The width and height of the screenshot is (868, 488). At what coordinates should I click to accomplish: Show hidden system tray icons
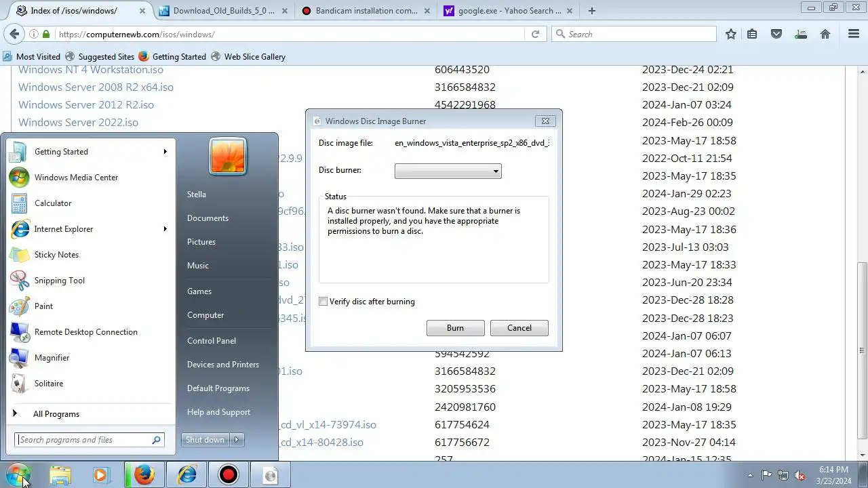pyautogui.click(x=750, y=475)
